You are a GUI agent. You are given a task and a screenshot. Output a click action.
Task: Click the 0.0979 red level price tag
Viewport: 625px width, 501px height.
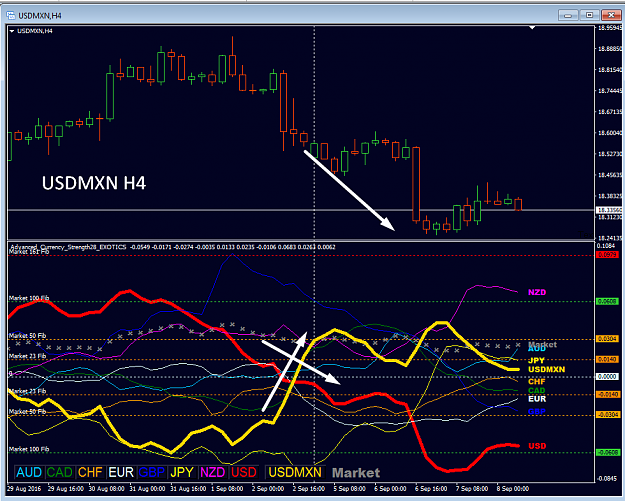pyautogui.click(x=607, y=255)
